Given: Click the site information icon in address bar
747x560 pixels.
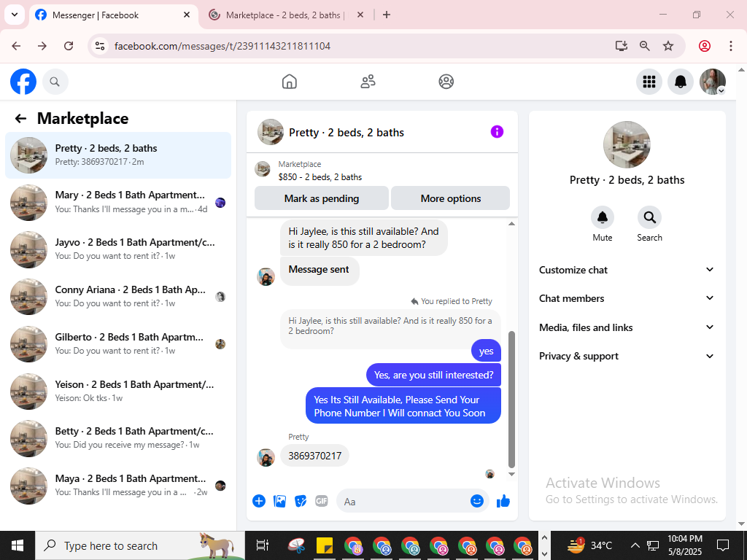Looking at the screenshot, I should (99, 46).
